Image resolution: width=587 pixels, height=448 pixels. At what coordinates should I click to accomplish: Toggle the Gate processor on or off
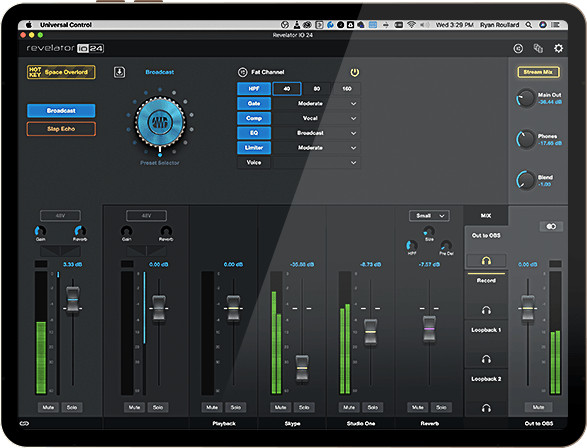[254, 104]
